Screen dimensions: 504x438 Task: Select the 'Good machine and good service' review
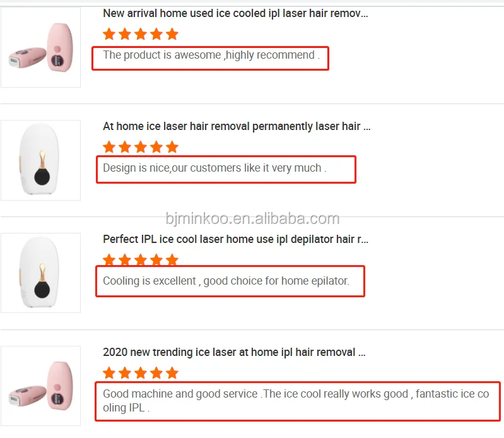pos(295,400)
